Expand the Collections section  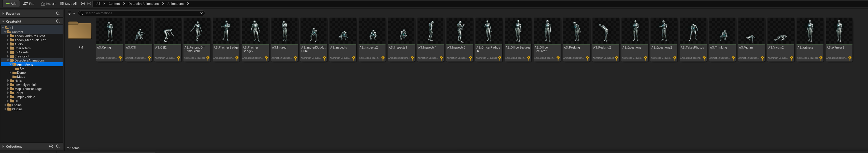(3, 146)
